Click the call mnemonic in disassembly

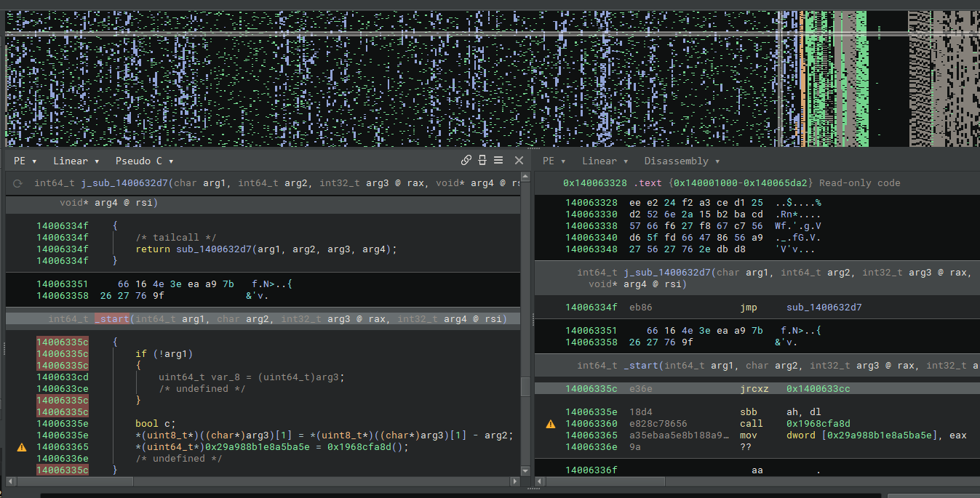pos(752,424)
